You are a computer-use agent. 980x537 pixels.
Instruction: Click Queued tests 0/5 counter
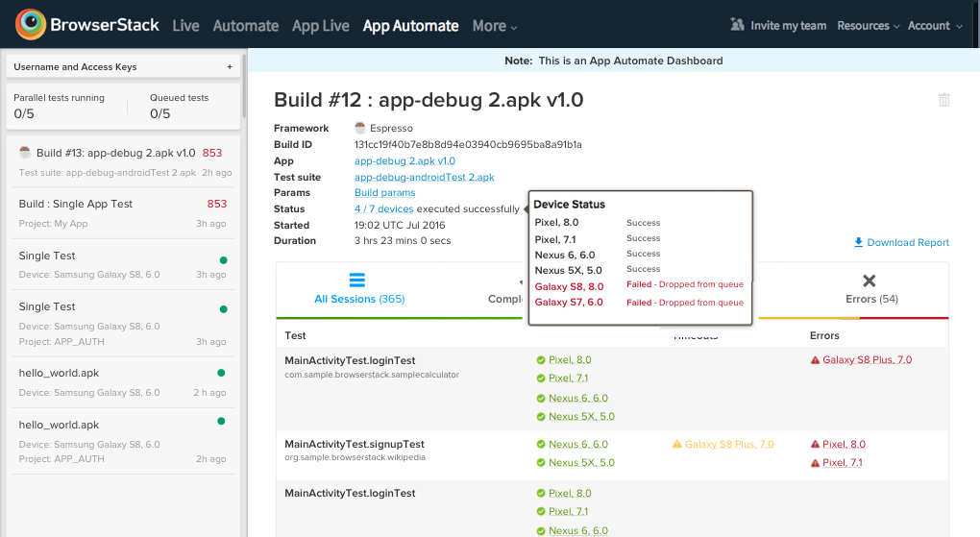click(x=180, y=106)
